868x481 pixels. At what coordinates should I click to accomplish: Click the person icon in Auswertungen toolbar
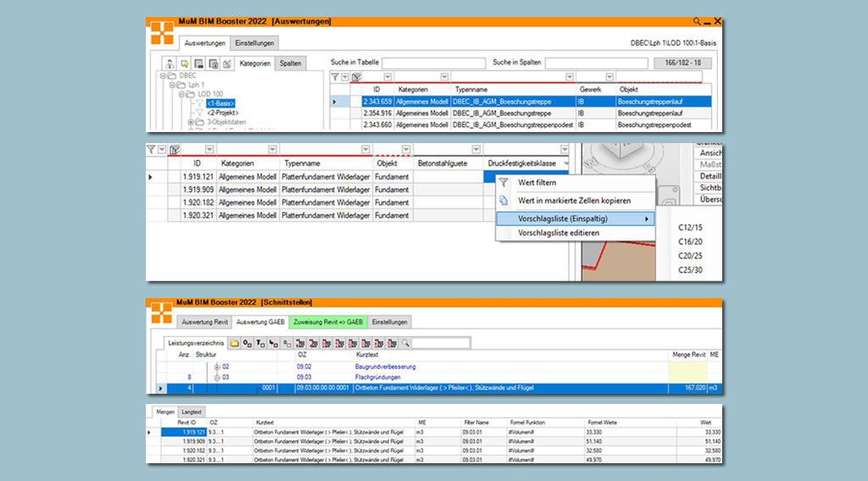tap(170, 64)
